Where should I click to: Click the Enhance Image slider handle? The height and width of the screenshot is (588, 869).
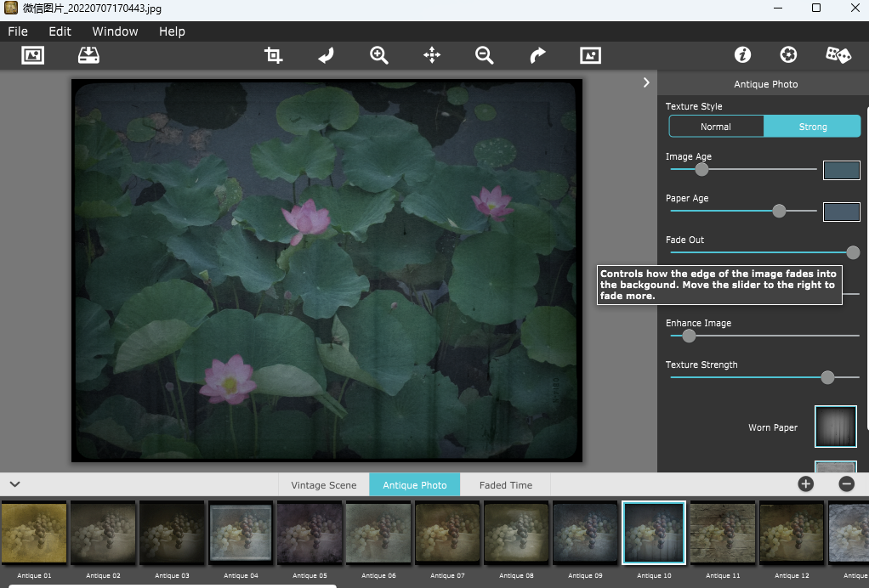click(x=689, y=336)
